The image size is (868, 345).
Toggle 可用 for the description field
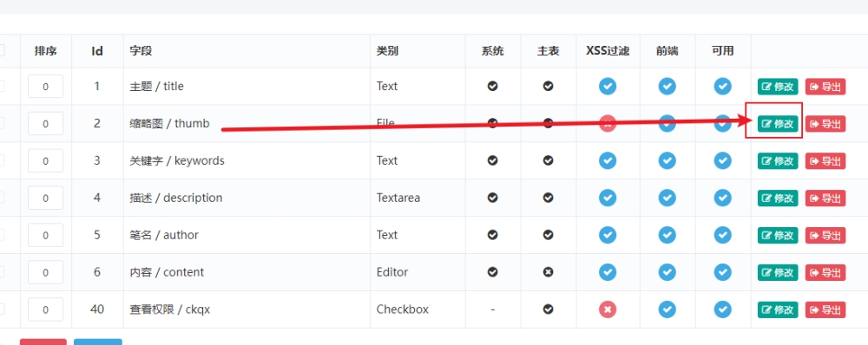point(722,198)
